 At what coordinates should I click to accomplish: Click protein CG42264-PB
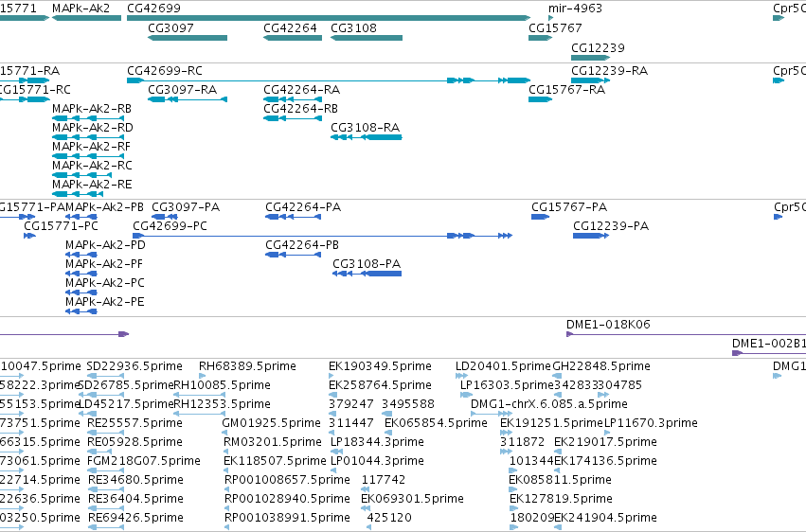point(293,255)
